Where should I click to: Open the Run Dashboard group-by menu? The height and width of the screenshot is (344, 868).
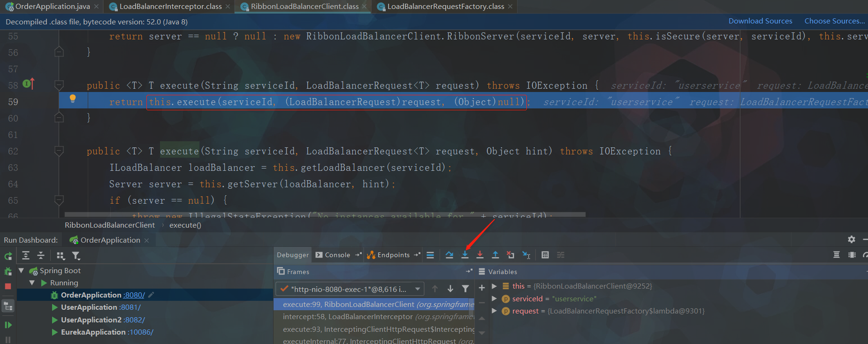coord(61,255)
